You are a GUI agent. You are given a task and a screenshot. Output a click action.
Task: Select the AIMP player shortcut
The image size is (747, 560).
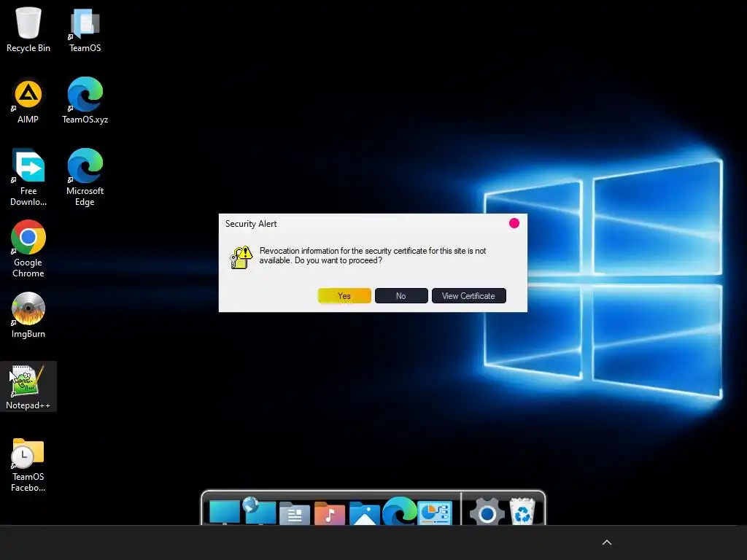[28, 101]
